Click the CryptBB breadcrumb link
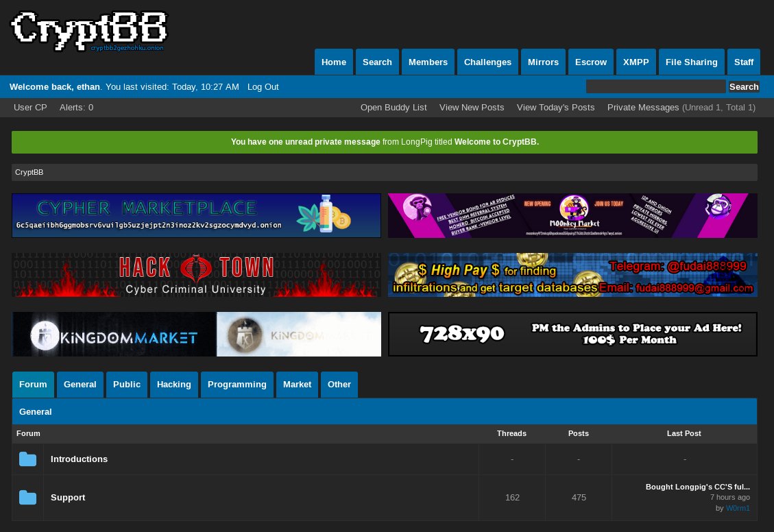This screenshot has width=774, height=532. coord(29,172)
